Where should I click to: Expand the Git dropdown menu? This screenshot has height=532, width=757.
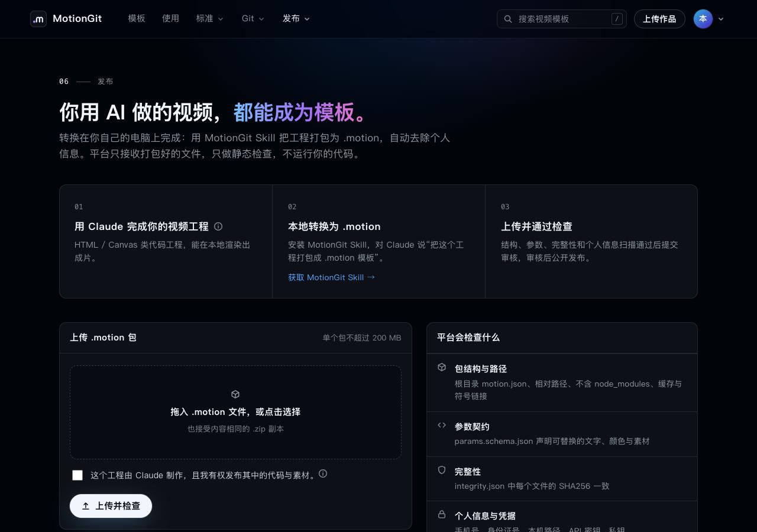tap(253, 19)
